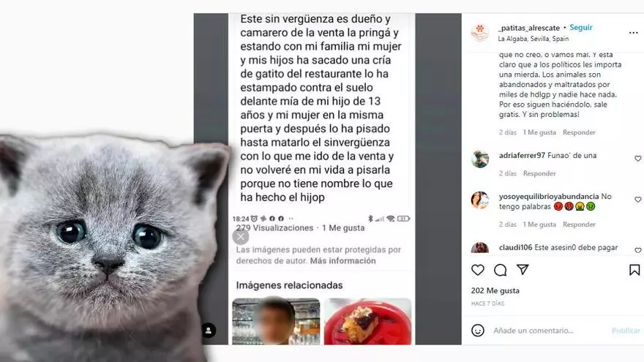
Task: Reply to adriaferrer97's comment
Action: click(539, 173)
